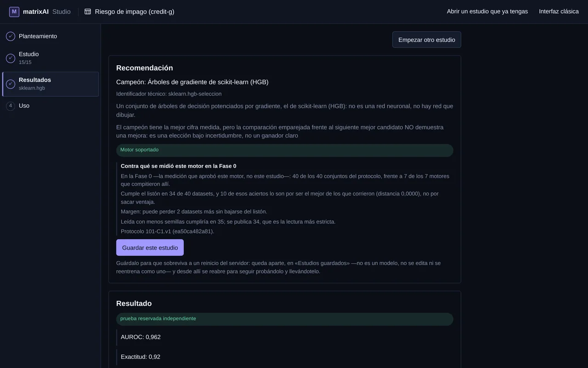Open the Planteamiento step
Viewport: 588px width, 368px height.
51,36
